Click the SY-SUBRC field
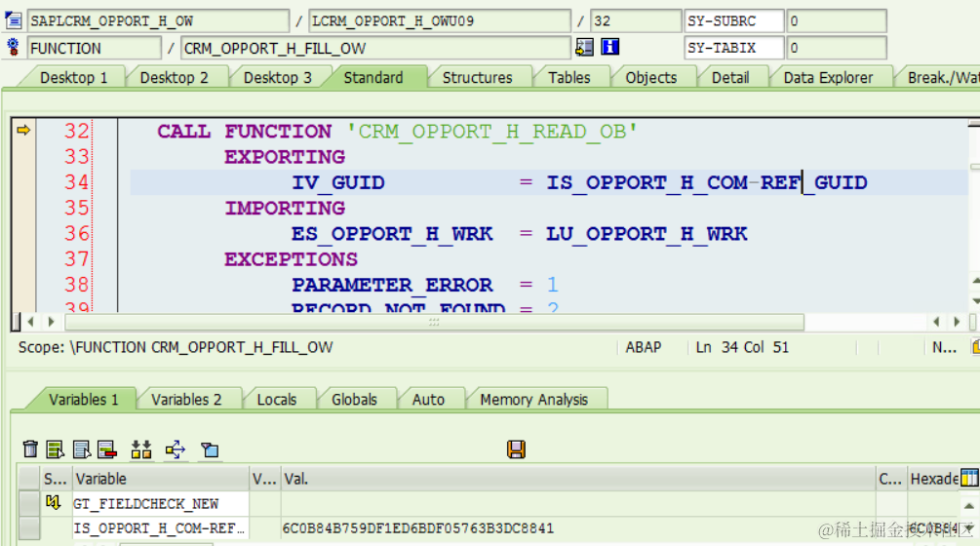This screenshot has height=546, width=980. [x=733, y=20]
